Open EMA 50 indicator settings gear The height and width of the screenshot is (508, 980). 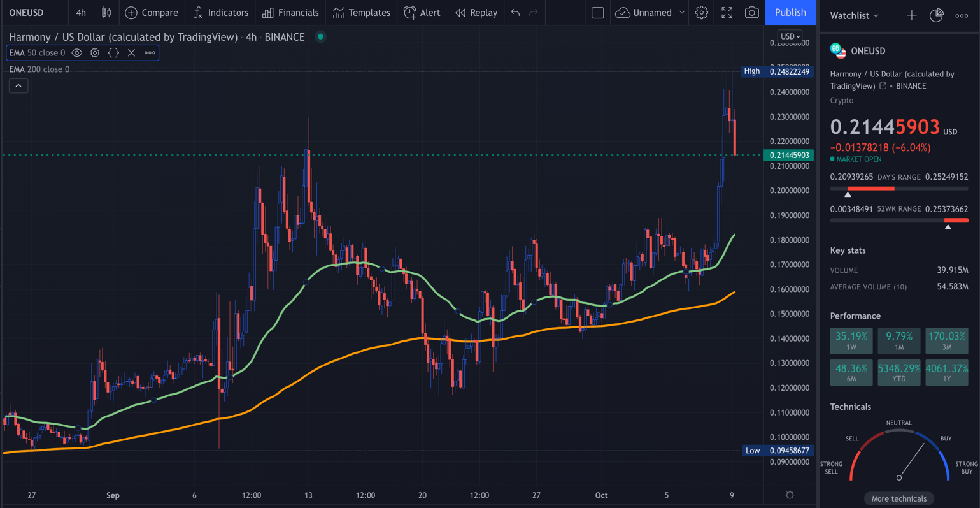(95, 53)
